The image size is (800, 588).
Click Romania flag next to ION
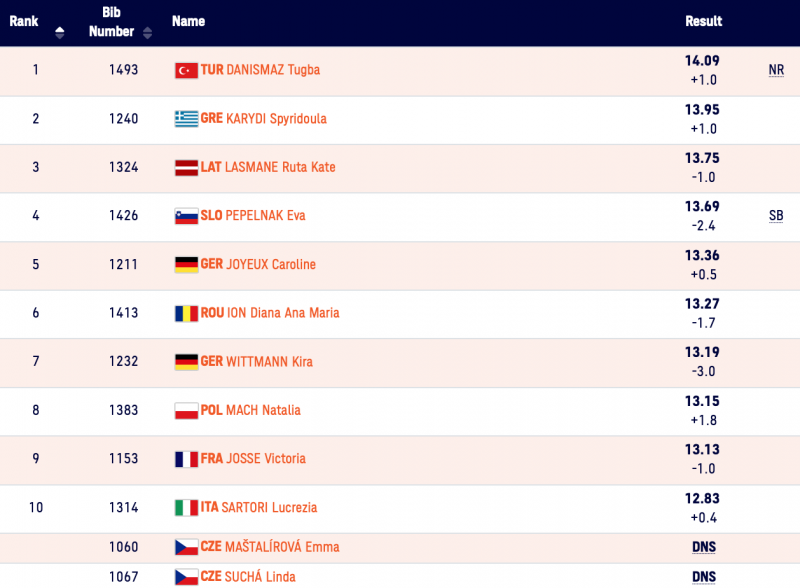pyautogui.click(x=186, y=313)
